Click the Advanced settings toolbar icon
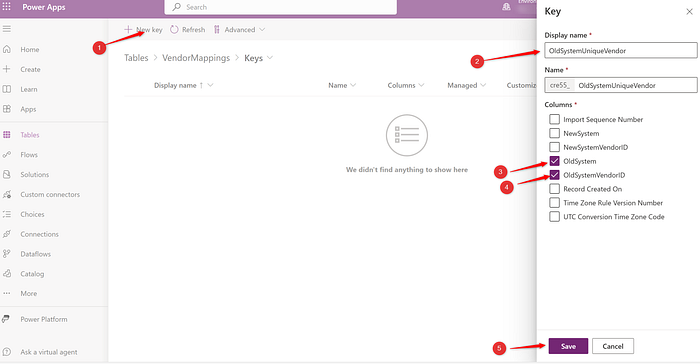 [217, 29]
